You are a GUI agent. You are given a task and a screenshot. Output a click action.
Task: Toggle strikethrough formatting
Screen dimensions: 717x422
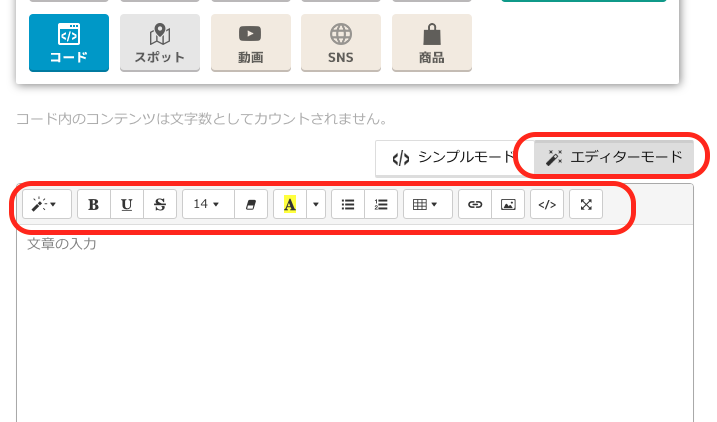[160, 204]
